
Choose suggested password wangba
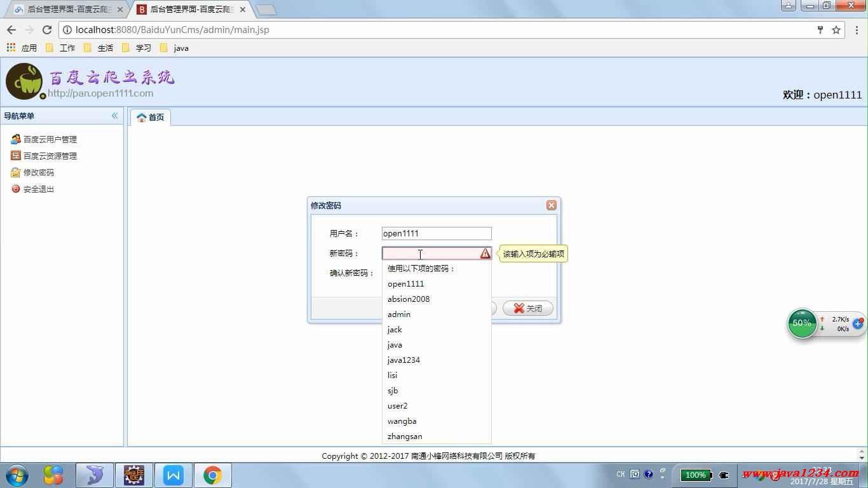click(x=437, y=421)
